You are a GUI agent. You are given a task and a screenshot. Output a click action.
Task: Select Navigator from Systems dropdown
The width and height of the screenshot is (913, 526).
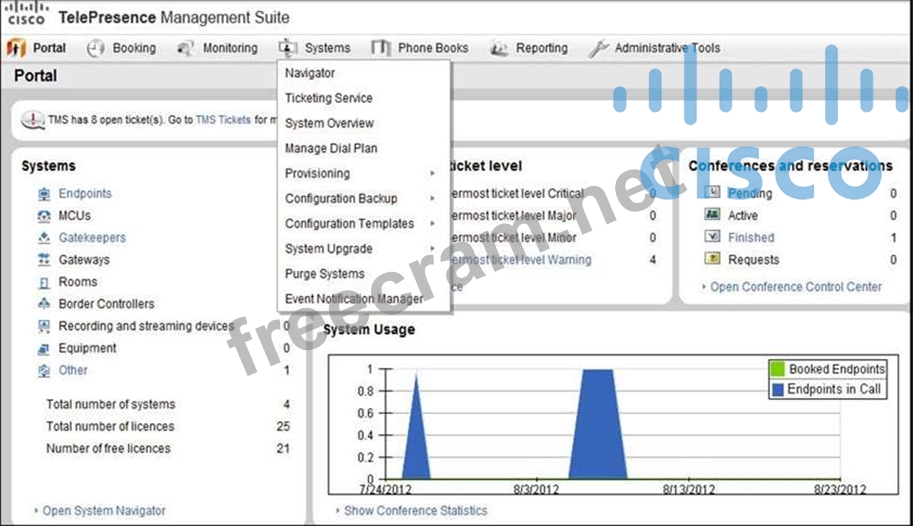click(x=310, y=73)
